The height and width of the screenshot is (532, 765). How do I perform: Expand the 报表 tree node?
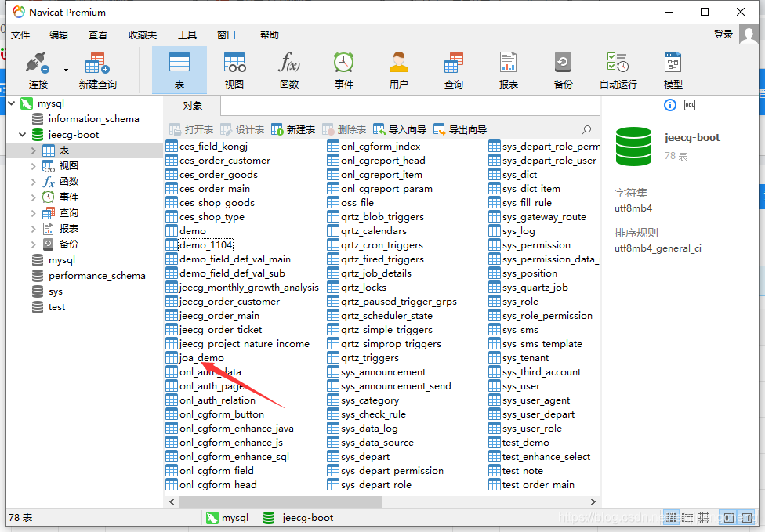(33, 229)
